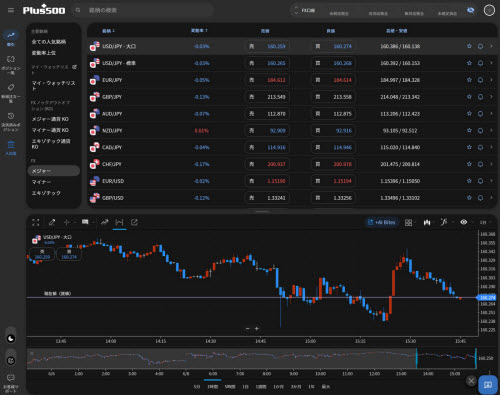Open the hamburger menu beside Plus500 logo

11,10
